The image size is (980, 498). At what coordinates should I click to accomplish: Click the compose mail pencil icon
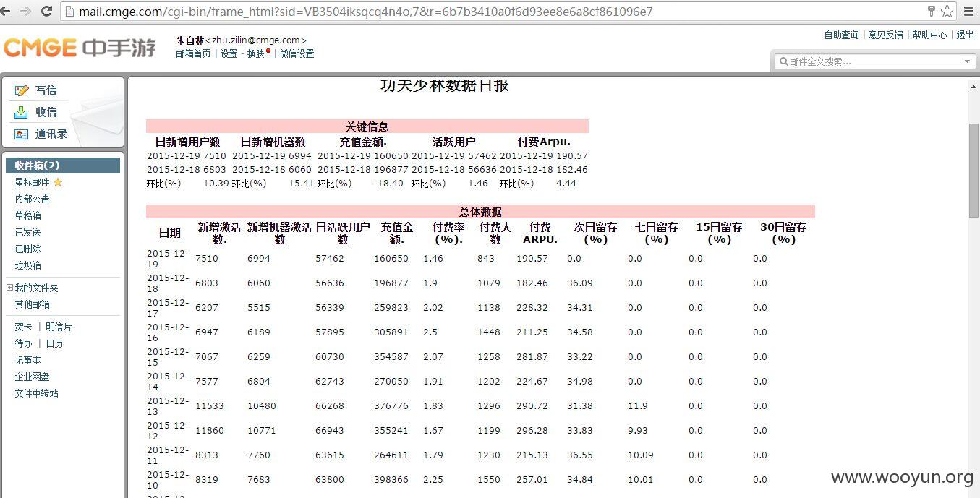tap(22, 90)
